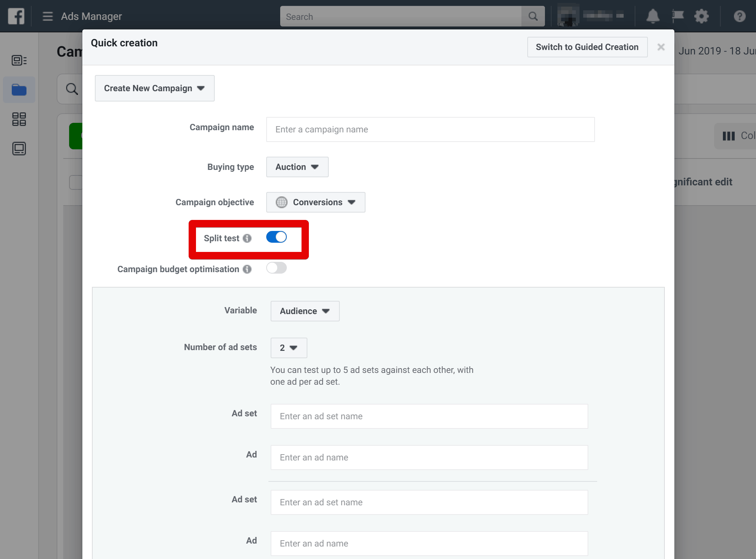
Task: Change the Variable Audience dropdown
Action: [305, 311]
